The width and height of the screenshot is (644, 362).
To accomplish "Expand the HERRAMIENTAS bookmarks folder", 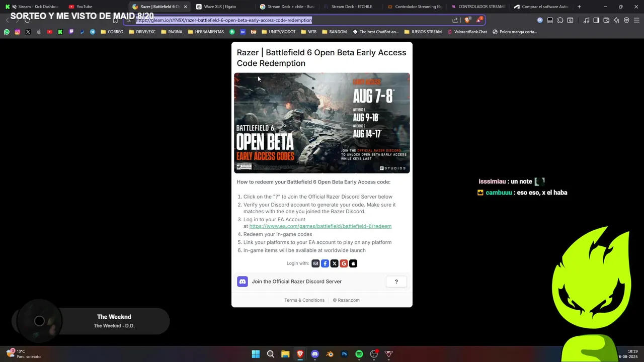I will pos(206,32).
